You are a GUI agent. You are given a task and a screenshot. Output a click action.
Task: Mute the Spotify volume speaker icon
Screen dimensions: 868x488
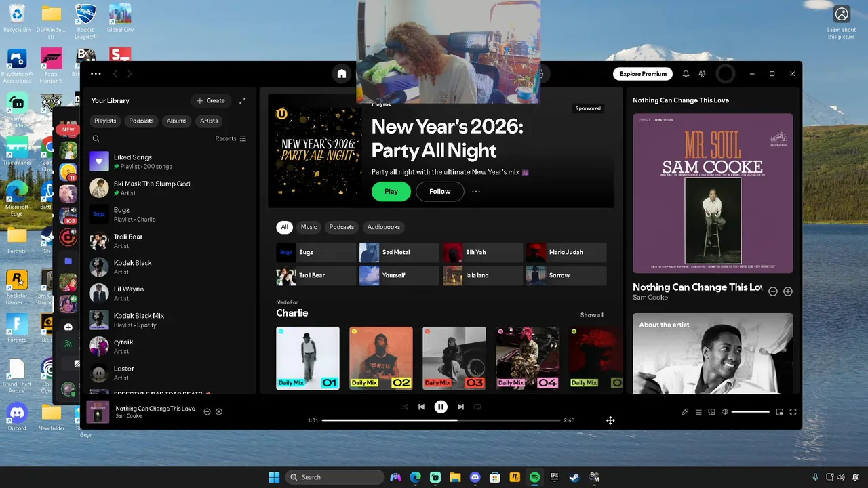pos(725,411)
